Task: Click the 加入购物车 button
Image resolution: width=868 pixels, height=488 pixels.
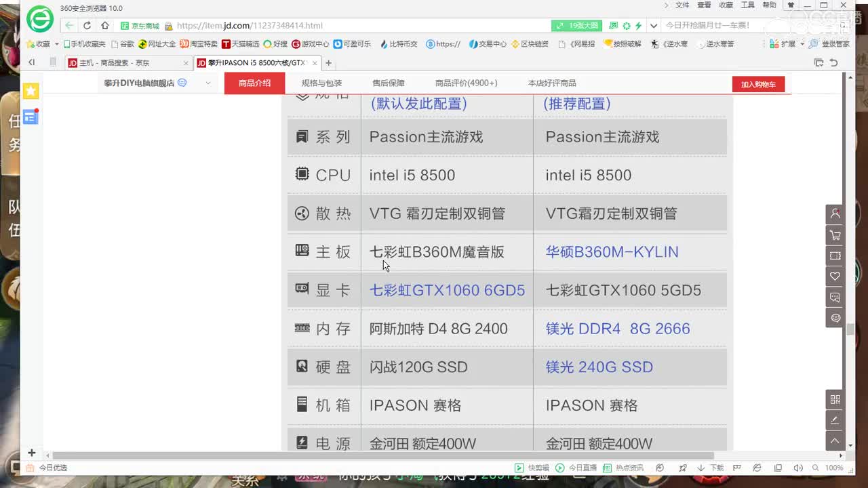Action: point(758,85)
